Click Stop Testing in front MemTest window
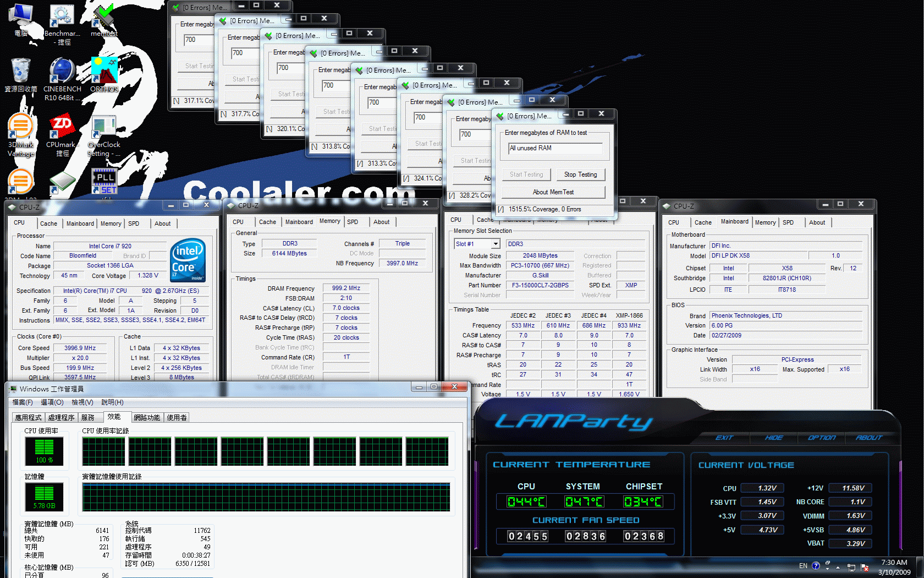 pos(580,175)
